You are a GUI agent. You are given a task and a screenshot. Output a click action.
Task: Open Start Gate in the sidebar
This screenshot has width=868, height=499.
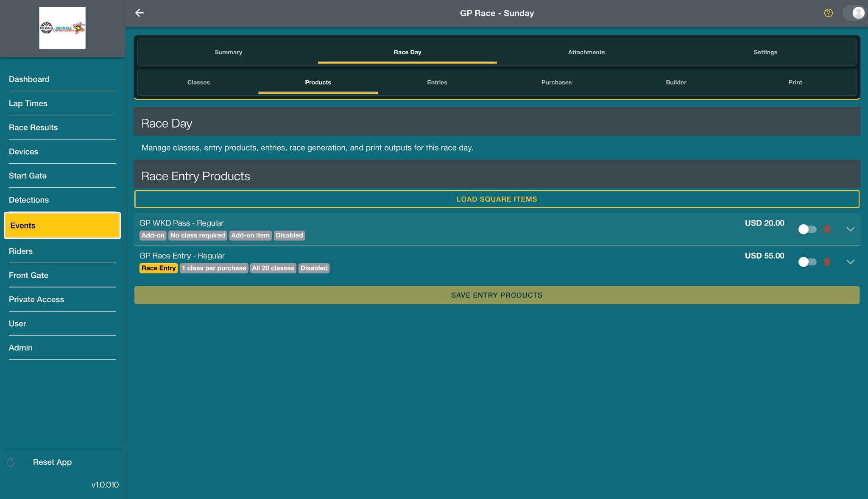[x=62, y=176]
